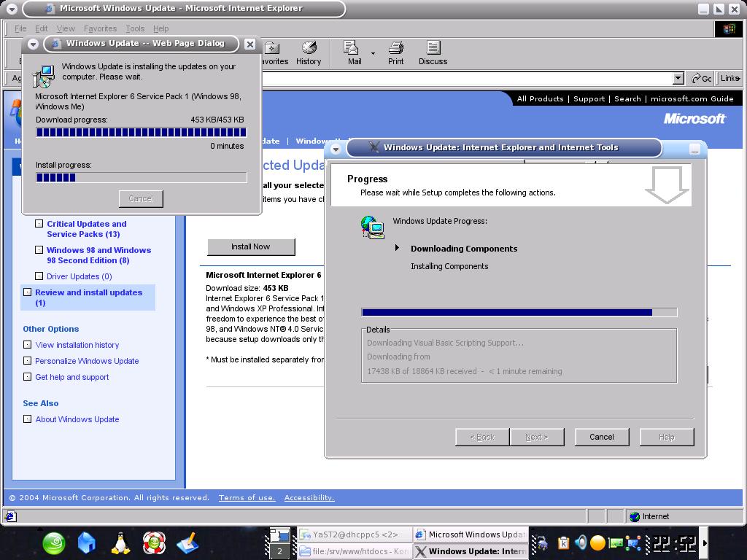Click the Install Now button
Screen dimensions: 747x560
point(251,246)
